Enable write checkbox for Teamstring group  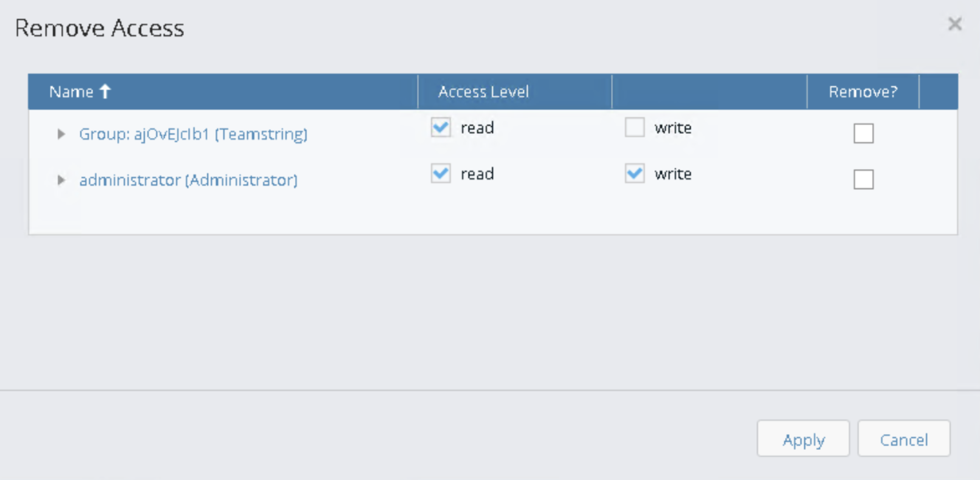pos(635,127)
